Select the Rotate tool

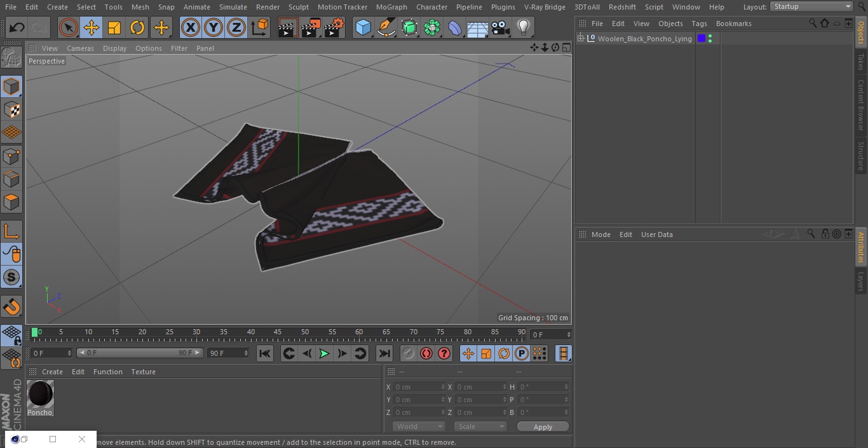(137, 27)
